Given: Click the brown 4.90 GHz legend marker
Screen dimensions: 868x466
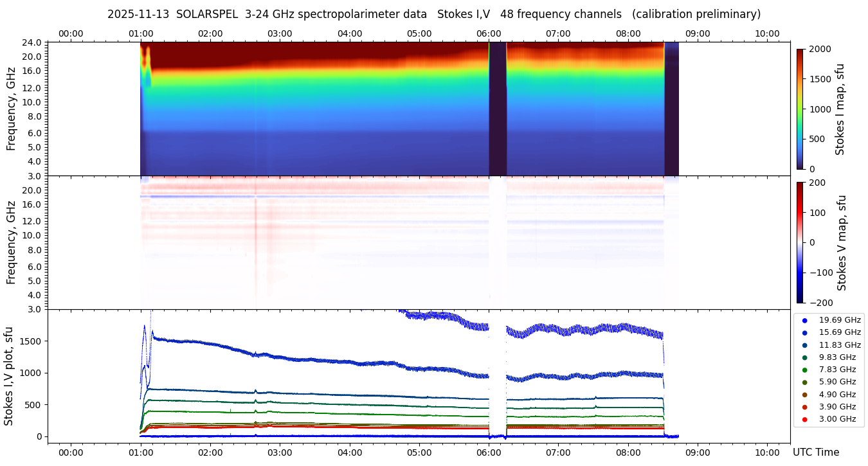Looking at the screenshot, I should [804, 395].
